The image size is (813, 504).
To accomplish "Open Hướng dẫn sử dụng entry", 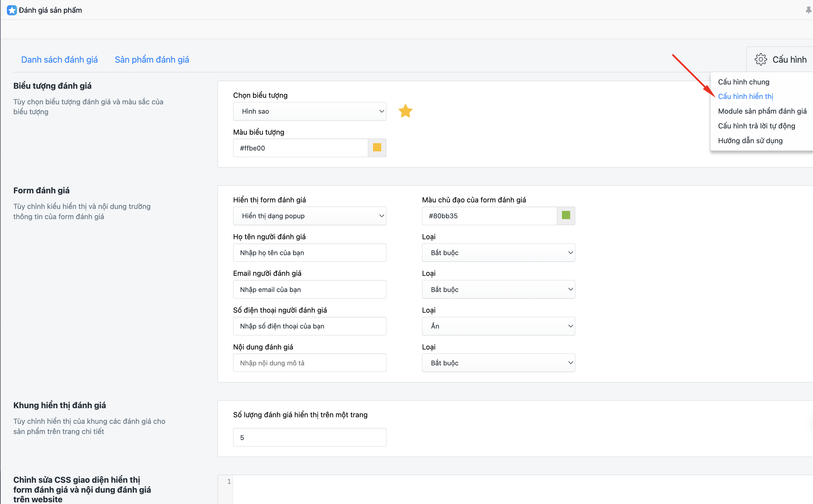I will (x=750, y=140).
